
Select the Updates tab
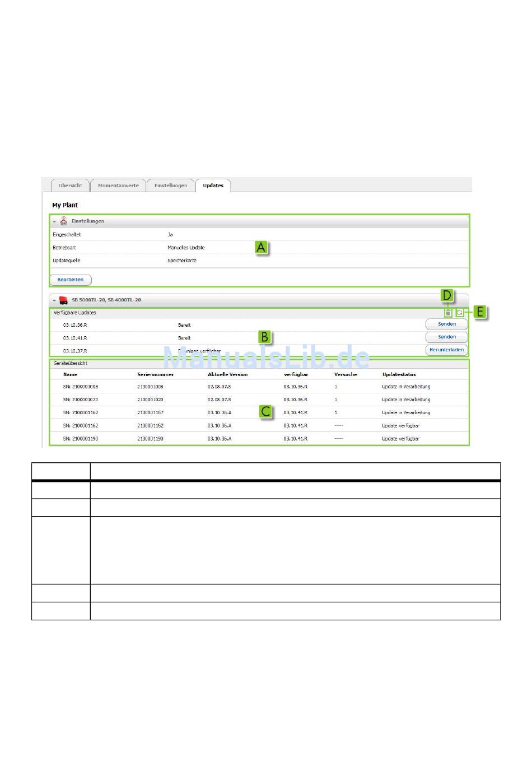(x=213, y=185)
